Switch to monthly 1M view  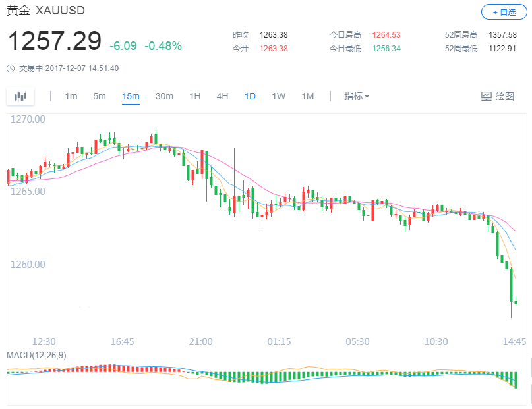point(307,96)
